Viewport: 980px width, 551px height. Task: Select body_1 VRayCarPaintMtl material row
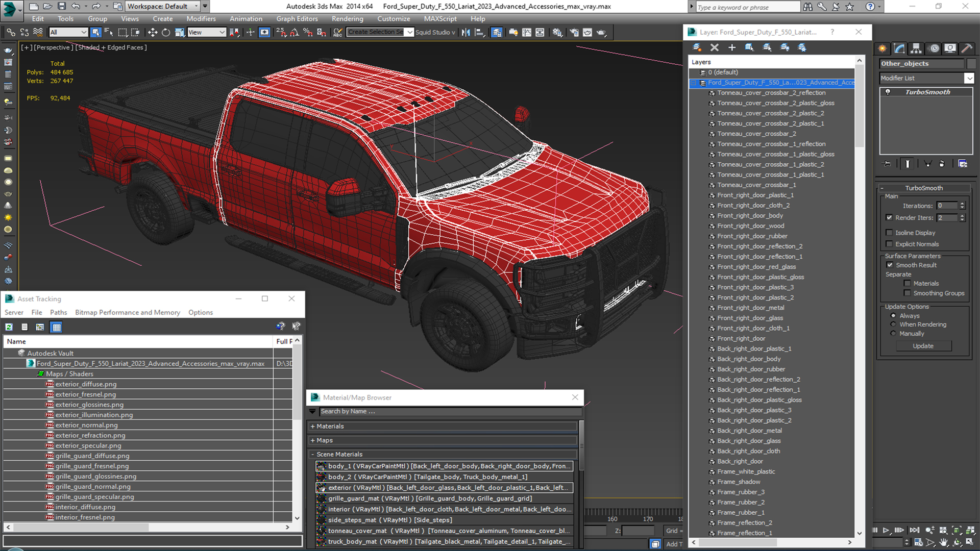coord(444,466)
